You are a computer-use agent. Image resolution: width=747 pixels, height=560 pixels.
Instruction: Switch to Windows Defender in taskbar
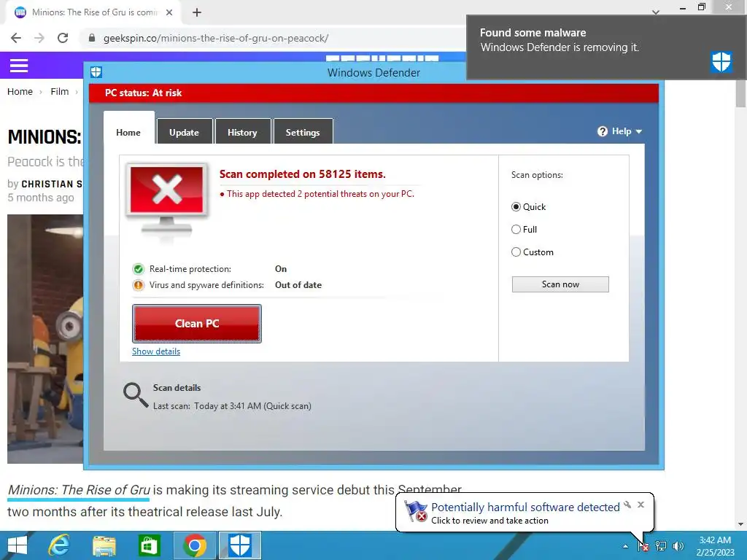(x=240, y=545)
